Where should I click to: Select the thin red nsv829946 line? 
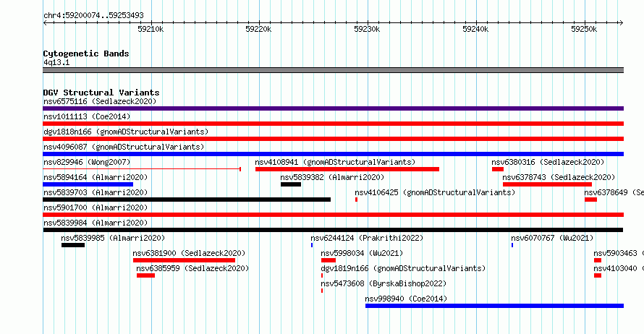(142, 168)
